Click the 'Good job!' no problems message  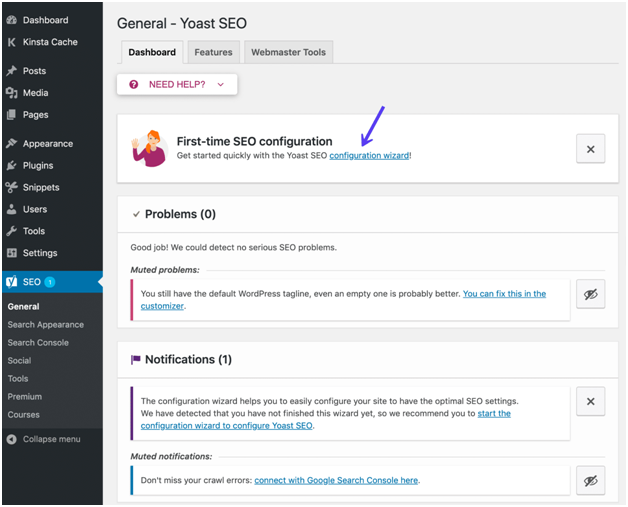[233, 248]
